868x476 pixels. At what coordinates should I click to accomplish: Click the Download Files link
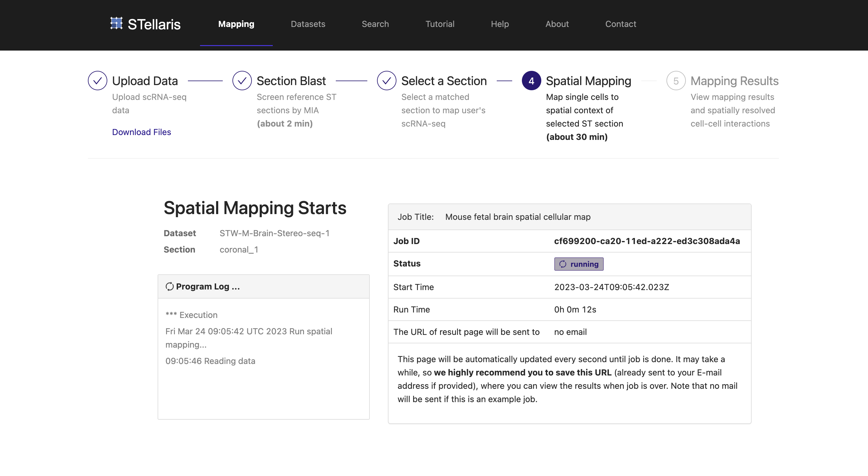(141, 131)
